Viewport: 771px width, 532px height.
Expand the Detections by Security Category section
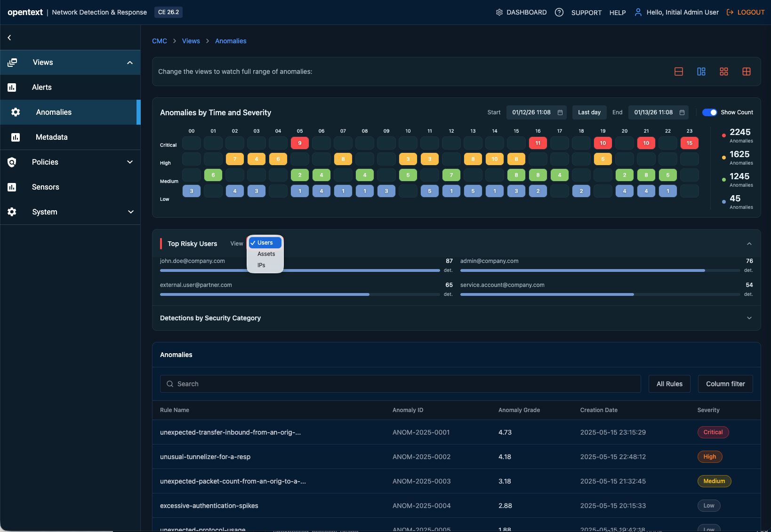pos(749,318)
